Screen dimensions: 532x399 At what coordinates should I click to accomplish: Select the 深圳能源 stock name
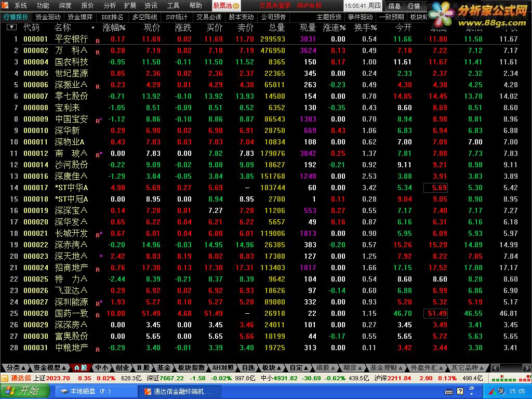[71, 302]
